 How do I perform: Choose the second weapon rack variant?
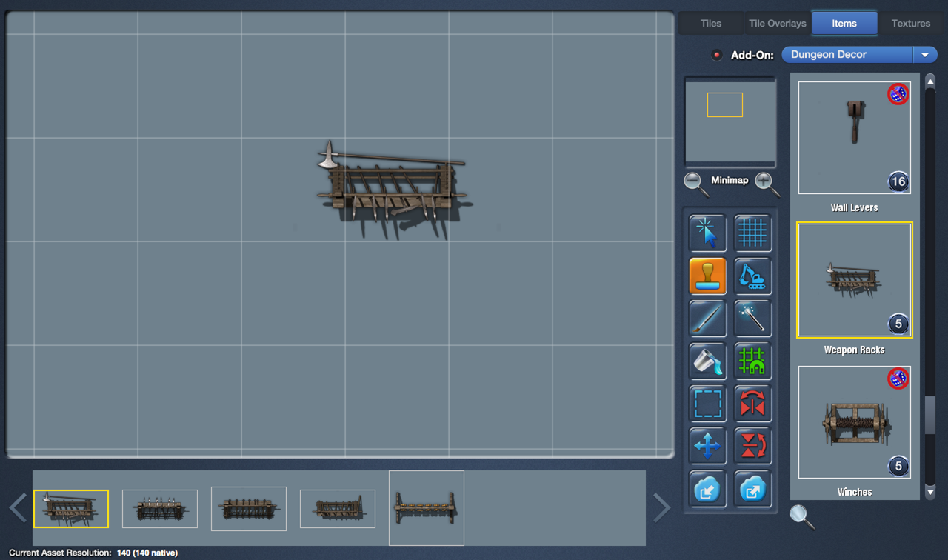(x=160, y=509)
